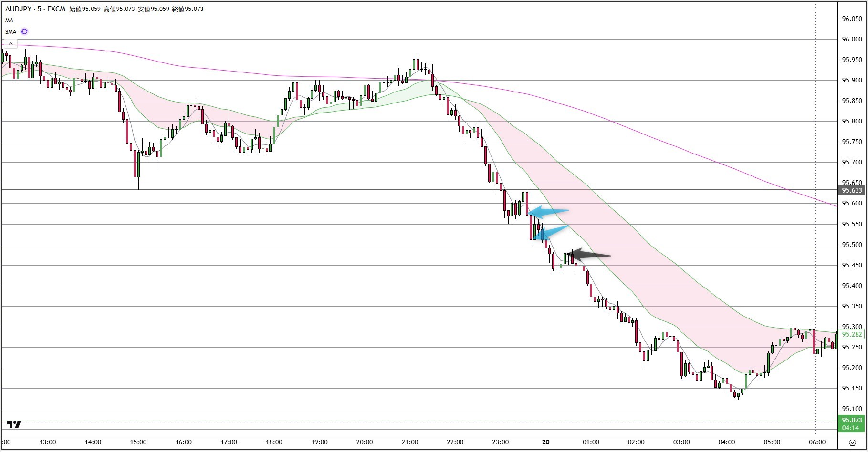Collapse the indicator legend with the chevron

point(10,44)
